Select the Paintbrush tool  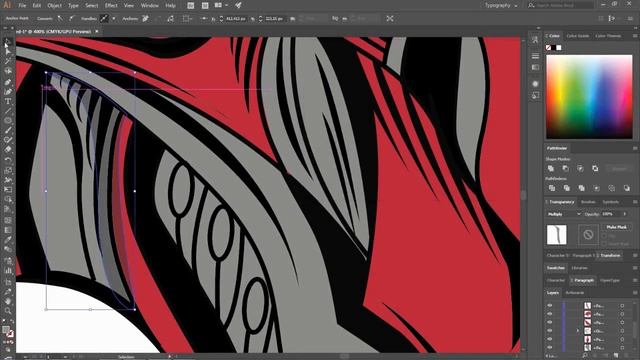click(8, 131)
